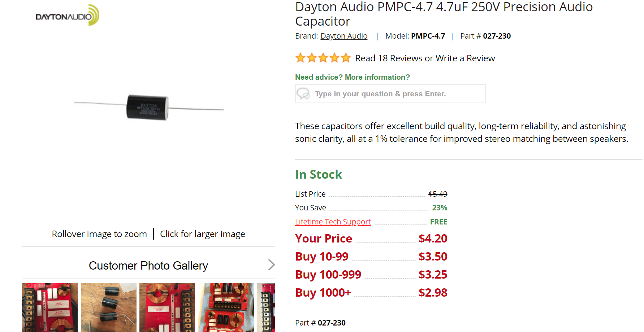Viewport: 644px width, 332px height.
Task: Expand Customer Photo Gallery with chevron arrow
Action: pyautogui.click(x=271, y=265)
